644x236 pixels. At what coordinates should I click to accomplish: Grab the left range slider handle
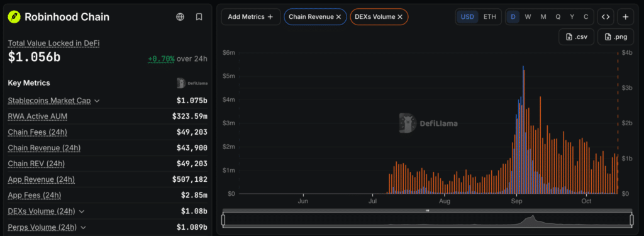pos(223,220)
